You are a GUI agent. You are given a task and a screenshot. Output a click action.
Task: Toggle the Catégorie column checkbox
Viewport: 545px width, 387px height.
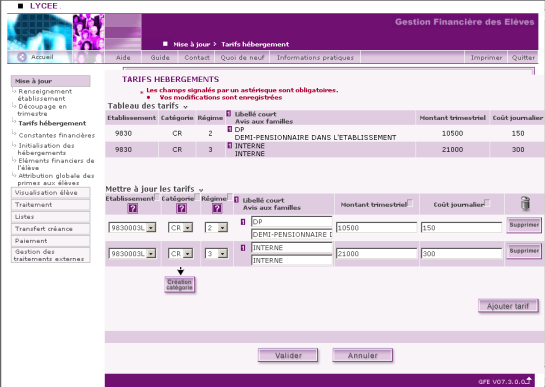(x=197, y=197)
